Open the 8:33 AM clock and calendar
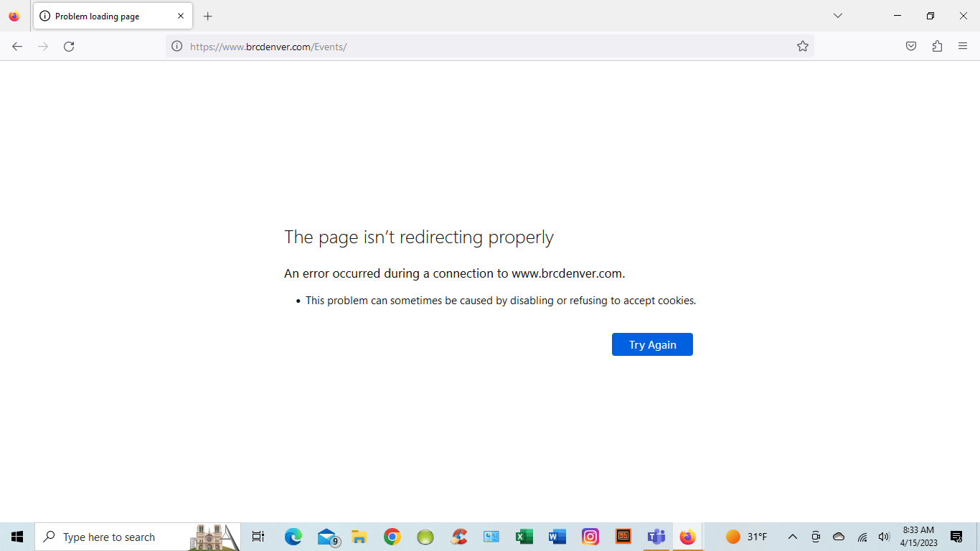 (919, 537)
